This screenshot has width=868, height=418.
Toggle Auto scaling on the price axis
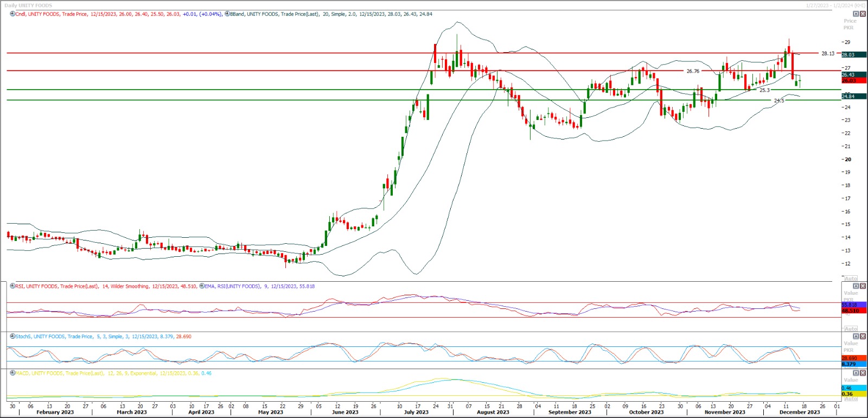pos(851,278)
